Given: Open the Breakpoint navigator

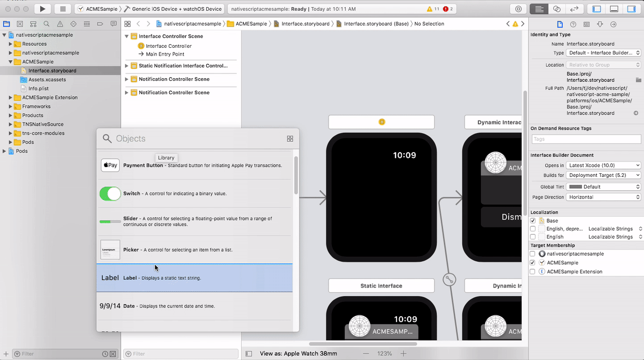Looking at the screenshot, I should click(x=101, y=24).
